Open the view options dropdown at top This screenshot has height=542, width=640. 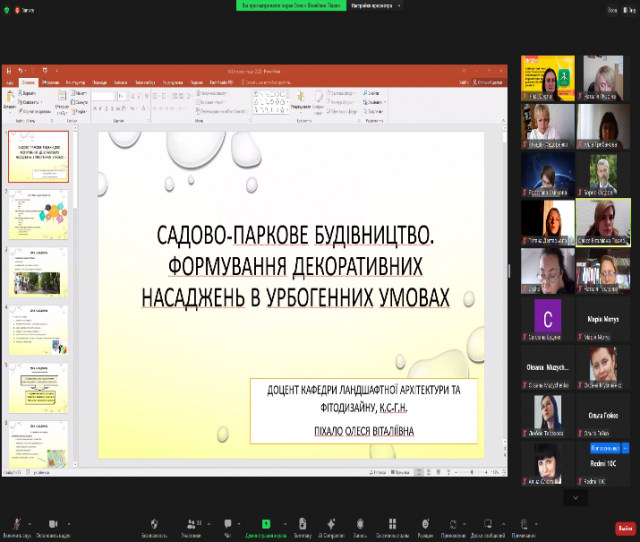(x=376, y=5)
